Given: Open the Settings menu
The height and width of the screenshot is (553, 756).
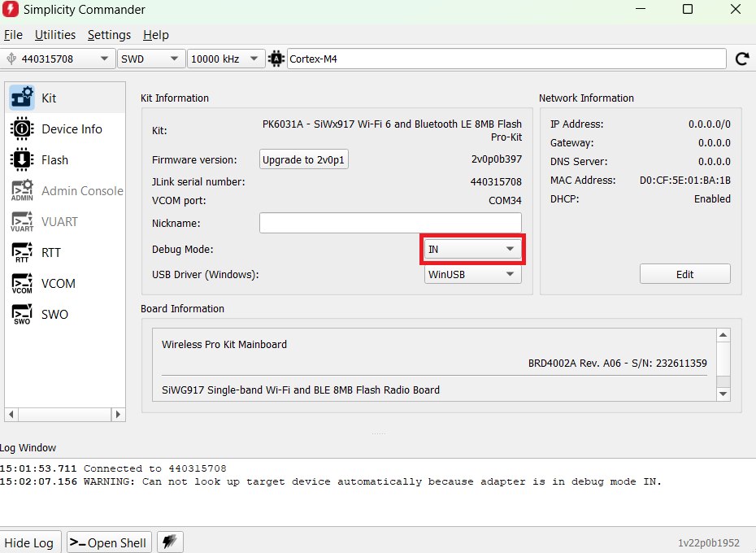Looking at the screenshot, I should point(109,35).
